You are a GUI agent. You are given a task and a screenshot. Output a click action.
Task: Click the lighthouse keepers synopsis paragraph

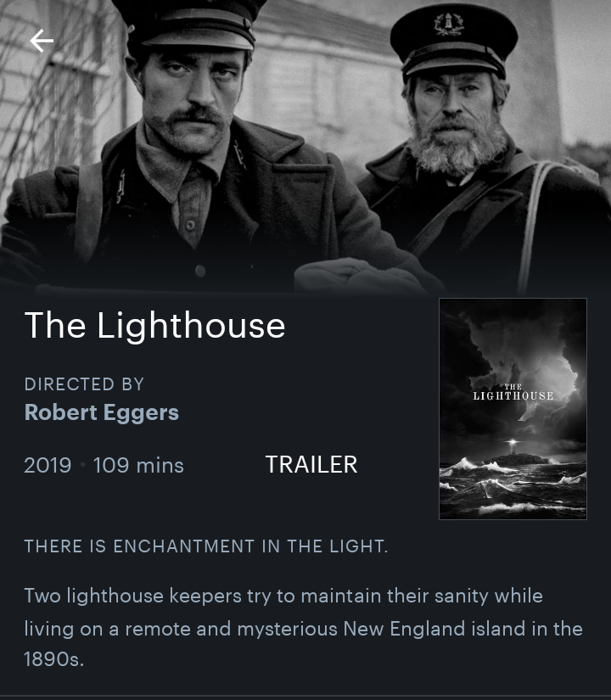[x=303, y=628]
